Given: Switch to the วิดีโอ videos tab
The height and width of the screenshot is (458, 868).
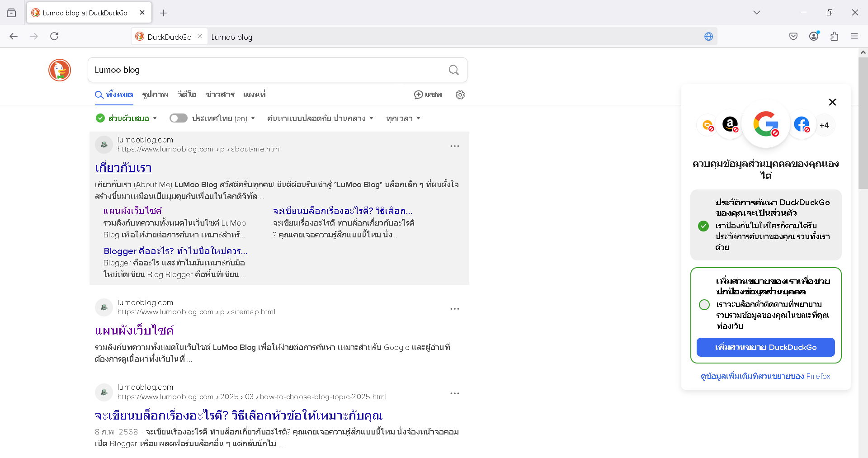Looking at the screenshot, I should [187, 94].
